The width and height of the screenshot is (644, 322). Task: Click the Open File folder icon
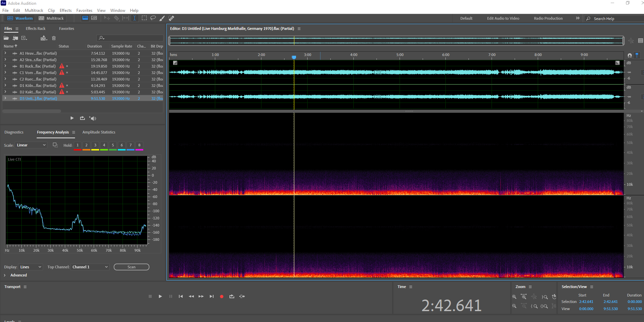point(6,38)
